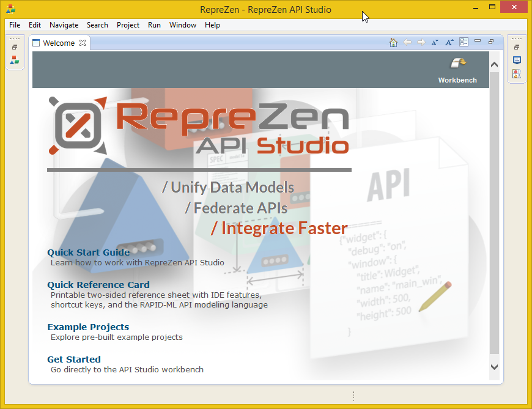The height and width of the screenshot is (409, 532).
Task: Open the blue monitor view in right trim
Action: (517, 61)
